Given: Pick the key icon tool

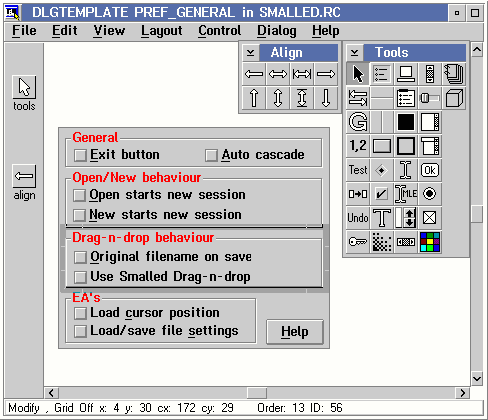Looking at the screenshot, I should pos(358,242).
